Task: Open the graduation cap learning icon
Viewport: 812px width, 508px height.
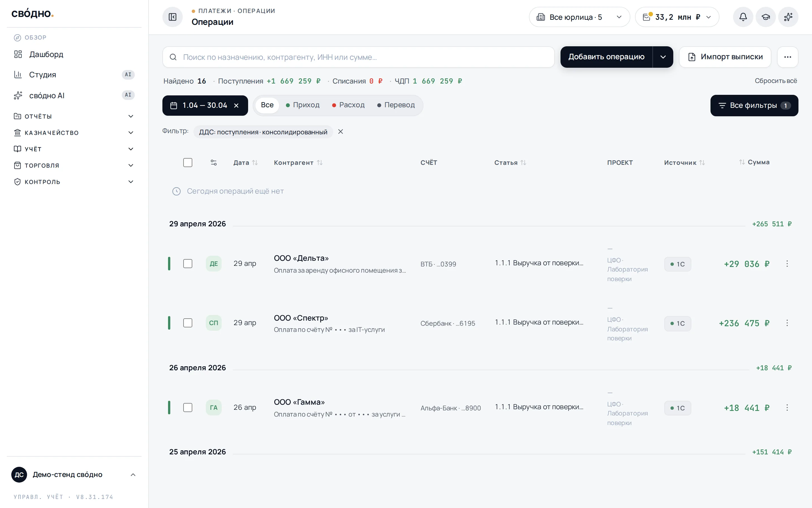Action: (766, 17)
